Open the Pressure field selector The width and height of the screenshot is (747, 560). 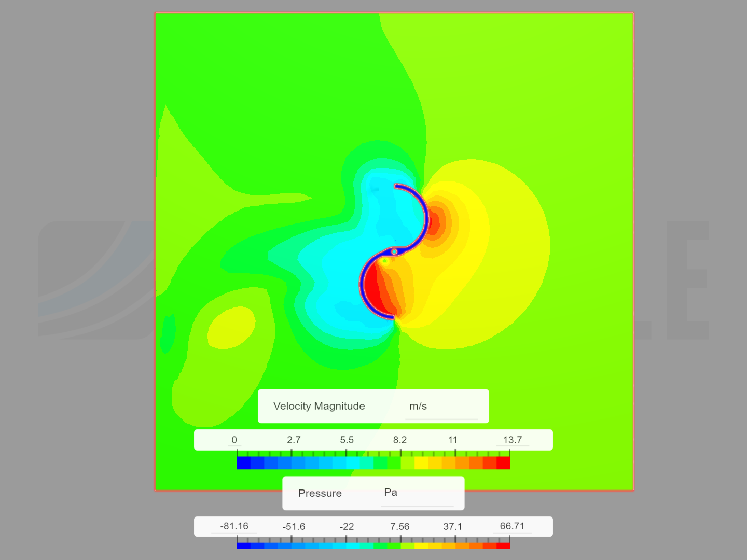pyautogui.click(x=320, y=493)
